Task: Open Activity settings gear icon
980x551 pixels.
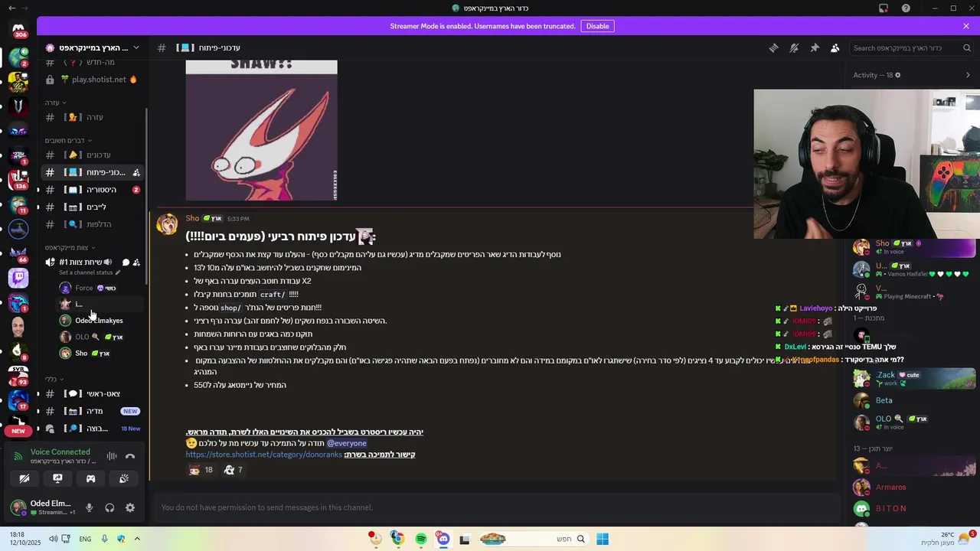Action: click(898, 75)
